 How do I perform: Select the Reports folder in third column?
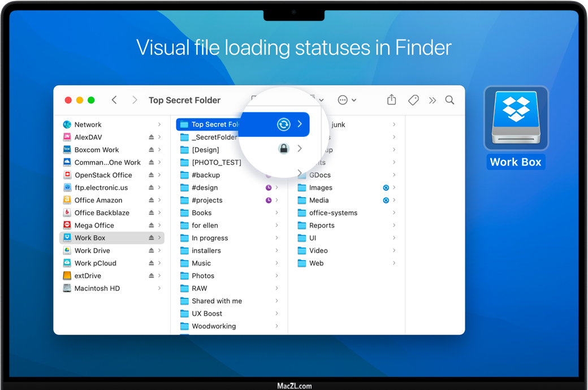(x=321, y=226)
